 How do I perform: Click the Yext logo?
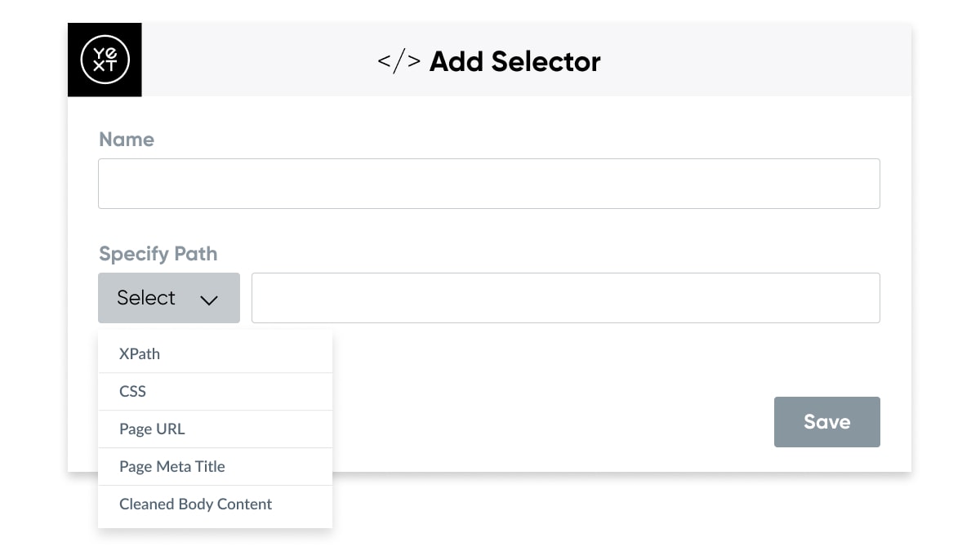[x=105, y=60]
